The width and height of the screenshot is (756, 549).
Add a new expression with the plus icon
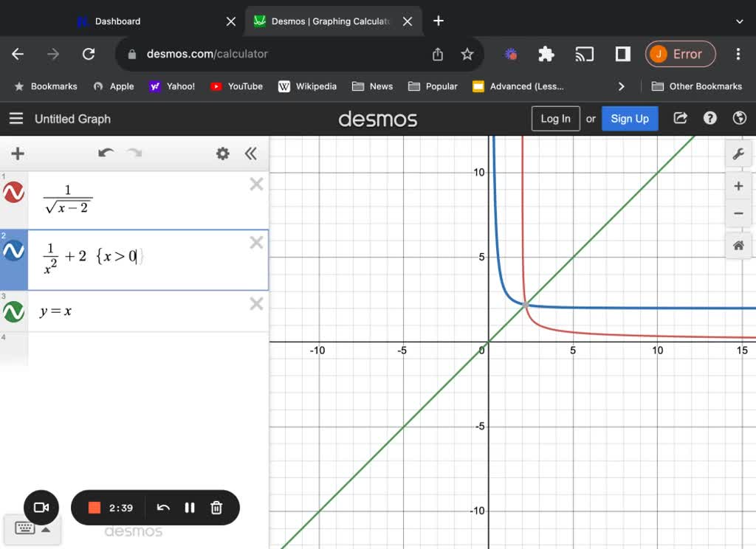pyautogui.click(x=17, y=153)
